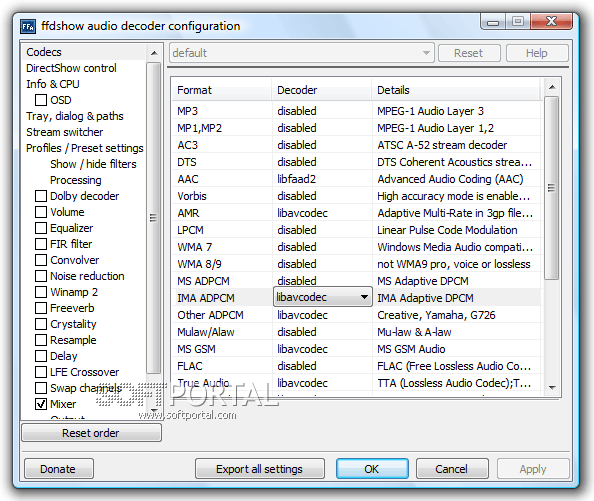Screen dimensions: 594x501
Task: Click the codec list scroll down arrow
Action: pyautogui.click(x=552, y=387)
